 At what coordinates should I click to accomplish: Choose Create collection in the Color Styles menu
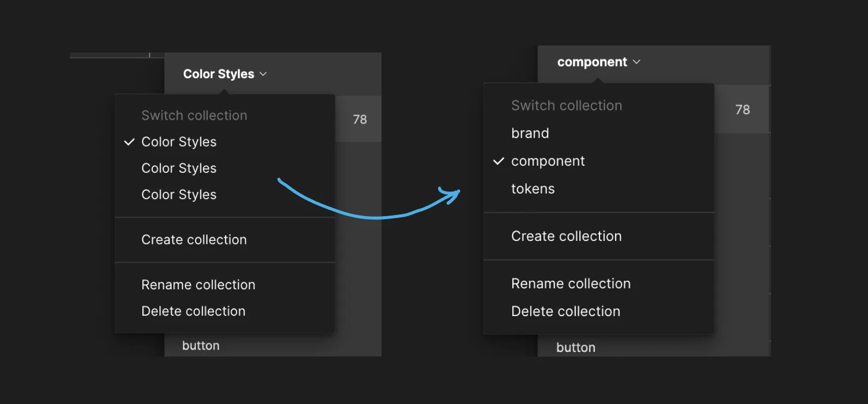(194, 240)
